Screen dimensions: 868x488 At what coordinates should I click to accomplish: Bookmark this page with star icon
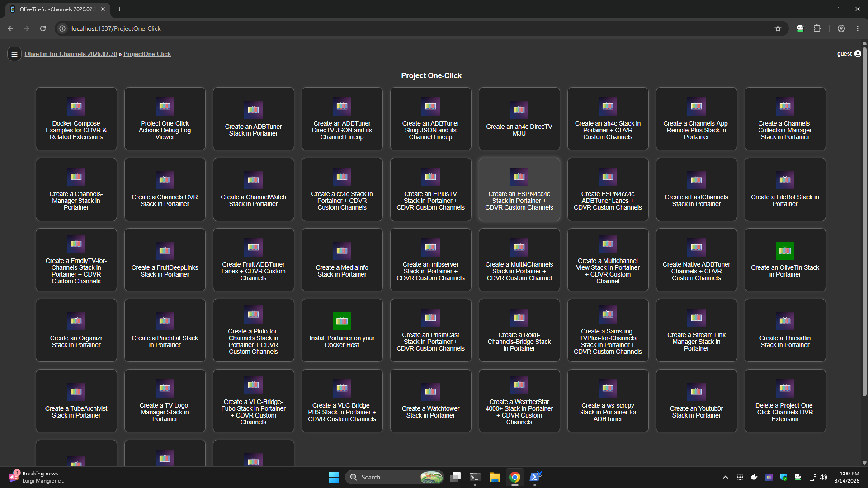[x=778, y=28]
